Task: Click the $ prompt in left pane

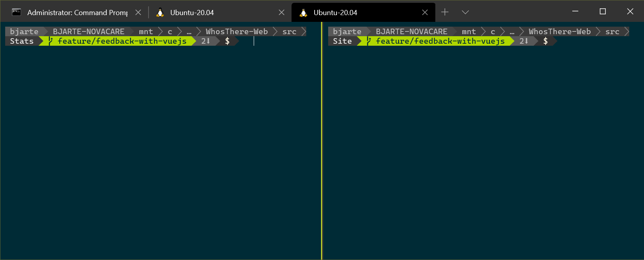Action: click(x=227, y=41)
